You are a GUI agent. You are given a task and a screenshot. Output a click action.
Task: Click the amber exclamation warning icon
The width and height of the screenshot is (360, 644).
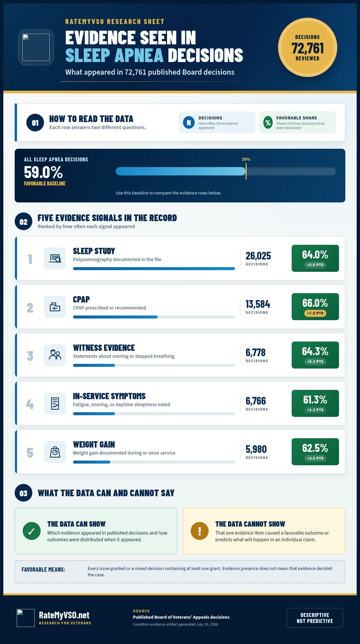tap(200, 531)
